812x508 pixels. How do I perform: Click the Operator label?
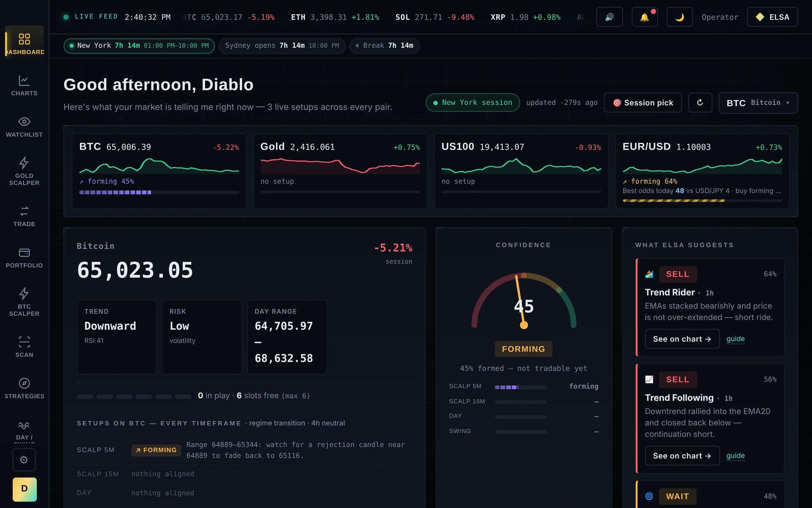point(720,17)
